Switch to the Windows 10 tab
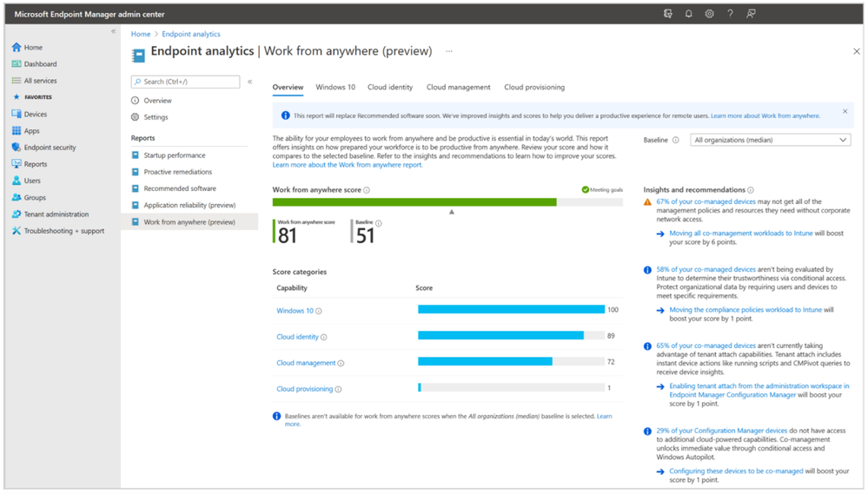Screen dimensions: 868x494 point(335,88)
